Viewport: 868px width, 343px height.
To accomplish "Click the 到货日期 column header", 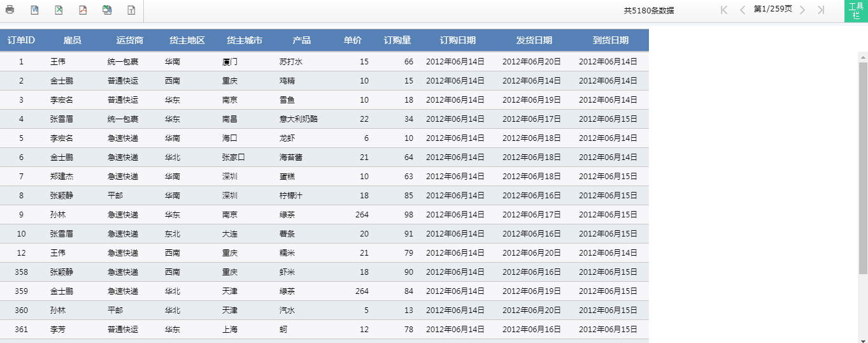I will tap(611, 40).
